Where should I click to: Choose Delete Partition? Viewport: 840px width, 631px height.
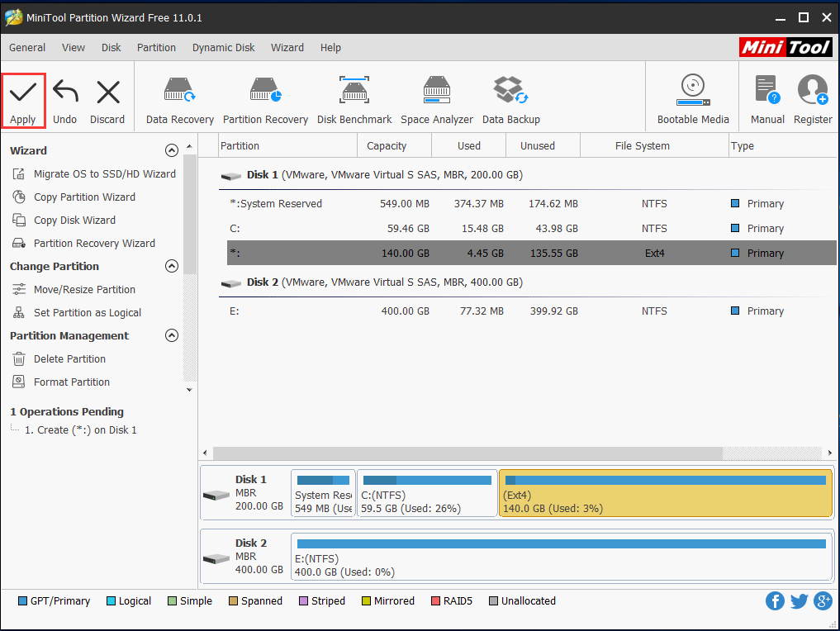pyautogui.click(x=59, y=359)
